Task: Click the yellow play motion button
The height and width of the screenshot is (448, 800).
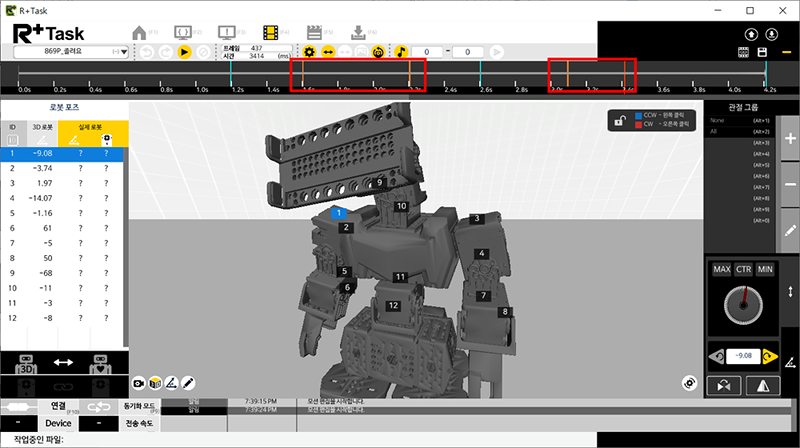Action: point(184,51)
